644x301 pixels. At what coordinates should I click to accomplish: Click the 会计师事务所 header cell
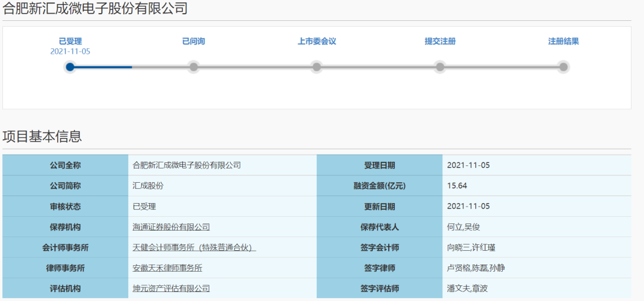pyautogui.click(x=66, y=247)
